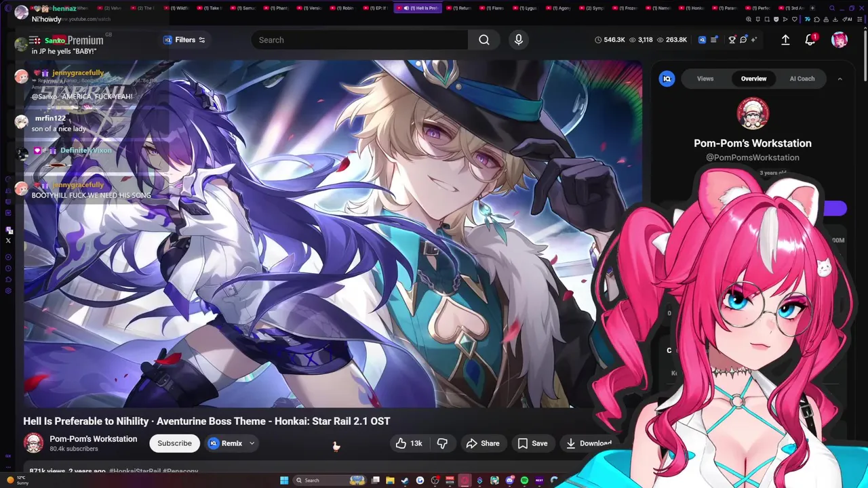Viewport: 868px width, 488px height.
Task: Switch to the Hell Is Preferable browser tab
Action: [x=417, y=8]
